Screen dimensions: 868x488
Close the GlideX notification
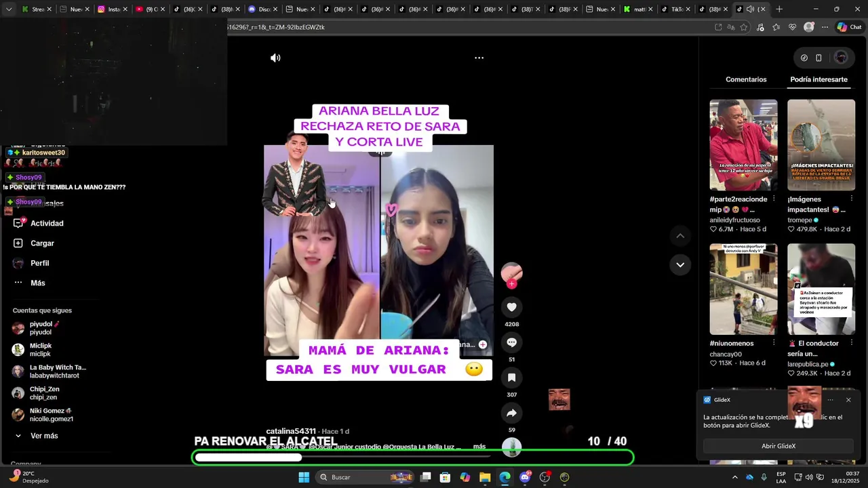click(848, 400)
